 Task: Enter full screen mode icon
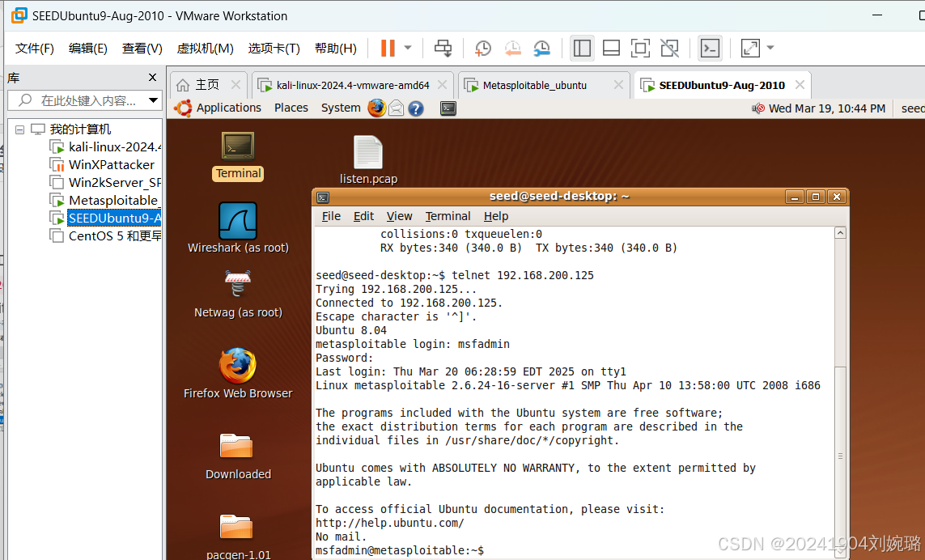point(640,48)
